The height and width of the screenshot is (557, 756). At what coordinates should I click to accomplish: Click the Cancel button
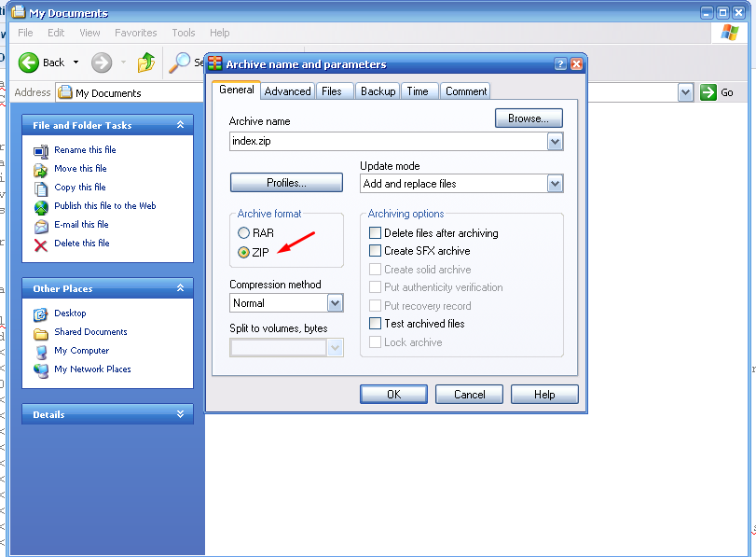469,395
